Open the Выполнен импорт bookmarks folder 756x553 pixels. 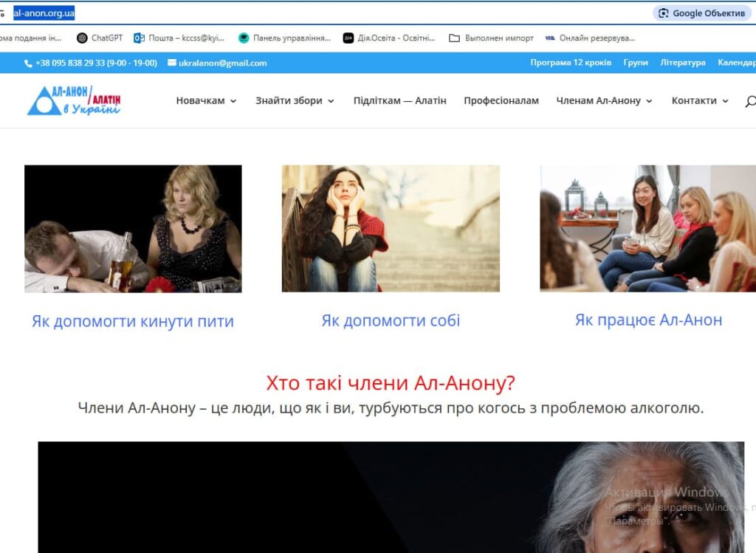pos(491,38)
